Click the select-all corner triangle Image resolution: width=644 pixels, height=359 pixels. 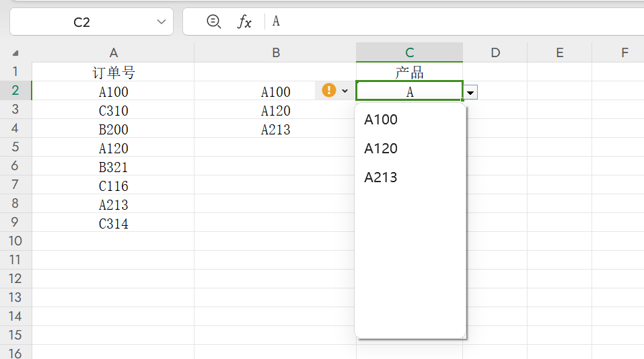click(x=15, y=53)
